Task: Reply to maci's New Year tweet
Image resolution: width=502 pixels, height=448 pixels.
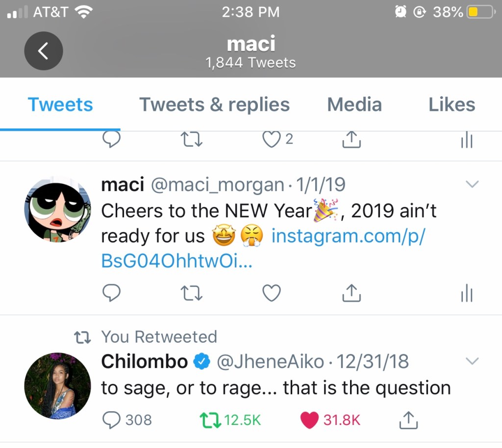Action: coord(112,293)
